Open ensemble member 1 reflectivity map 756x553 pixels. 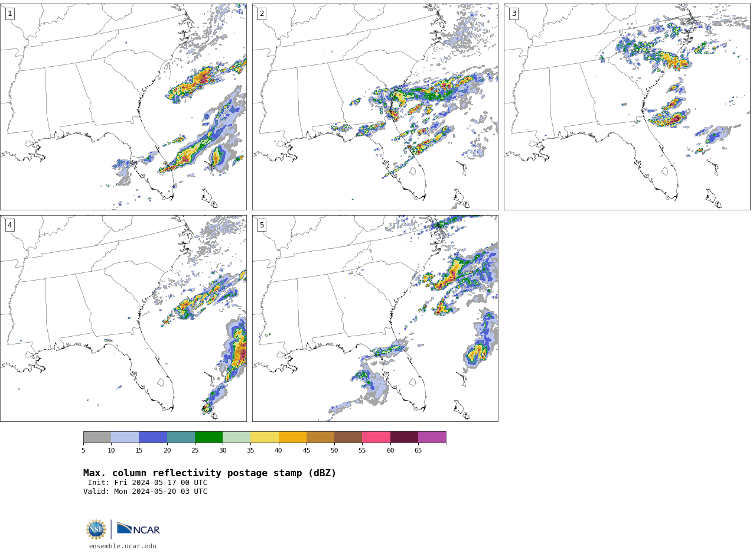click(x=123, y=107)
